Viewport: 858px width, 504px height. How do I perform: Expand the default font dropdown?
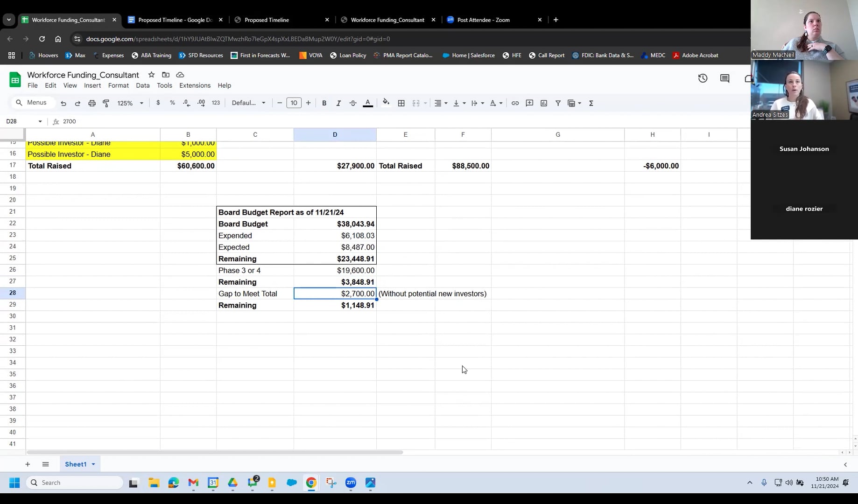click(x=248, y=103)
